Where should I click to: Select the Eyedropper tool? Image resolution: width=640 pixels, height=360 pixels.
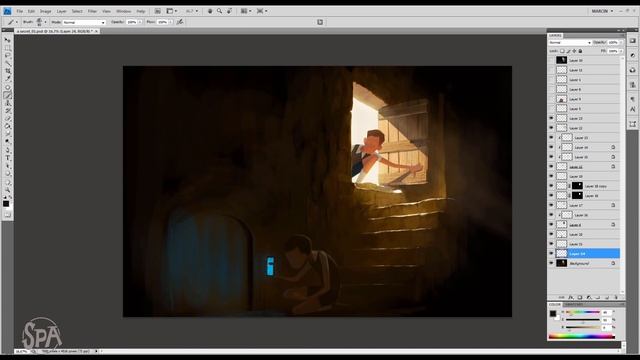7,79
